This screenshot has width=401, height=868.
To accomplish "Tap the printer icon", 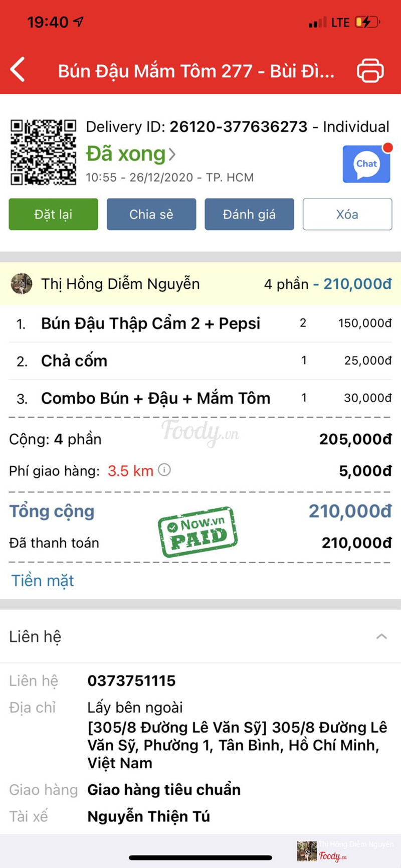I will pyautogui.click(x=370, y=70).
